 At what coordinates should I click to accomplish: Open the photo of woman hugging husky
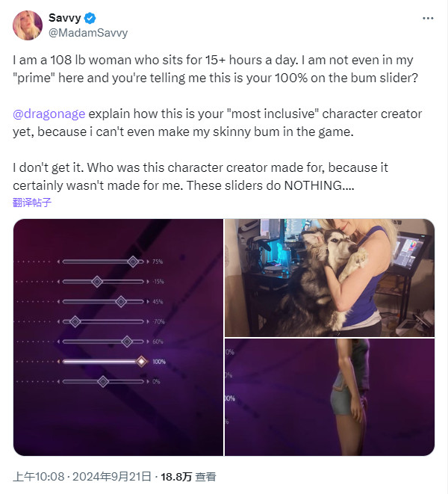click(x=329, y=277)
